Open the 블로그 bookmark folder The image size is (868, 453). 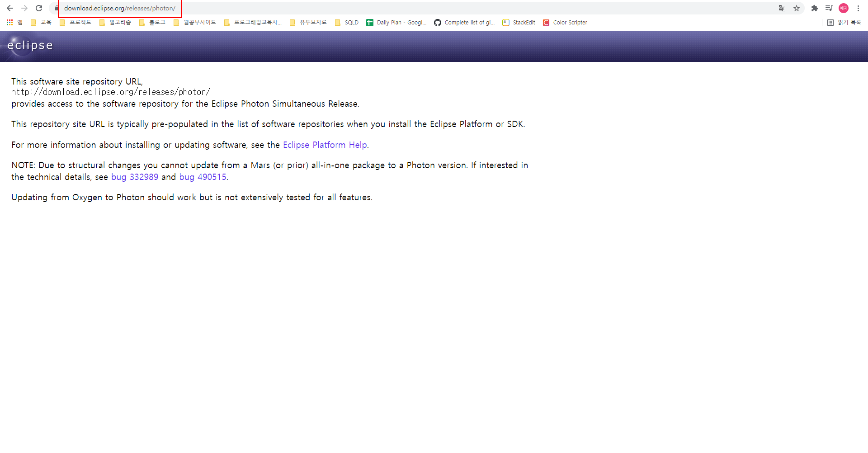(x=152, y=22)
